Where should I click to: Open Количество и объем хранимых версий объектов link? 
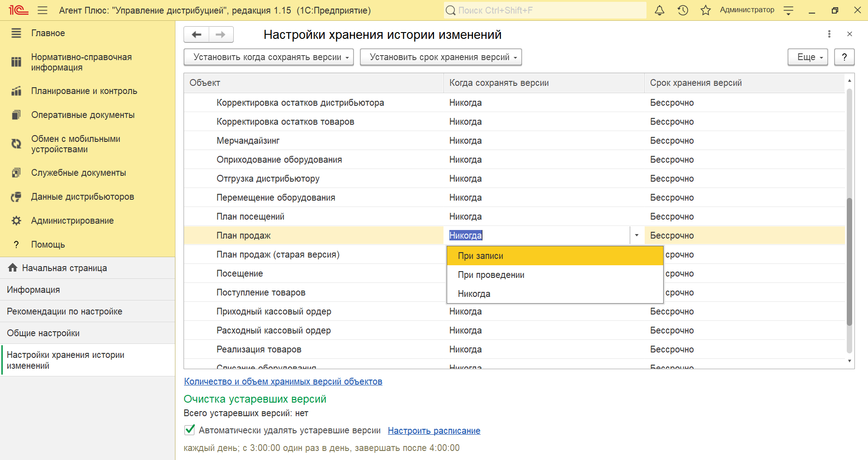click(x=283, y=381)
